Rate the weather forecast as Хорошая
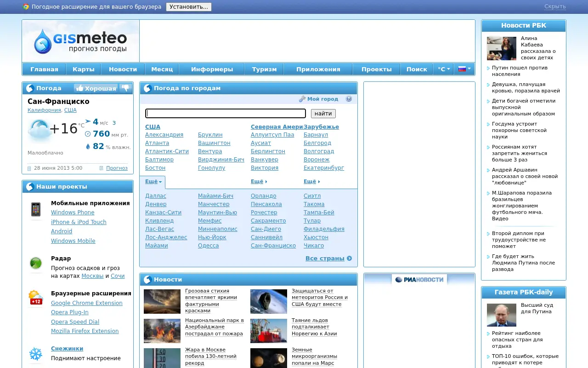The image size is (588, 368). click(x=96, y=88)
